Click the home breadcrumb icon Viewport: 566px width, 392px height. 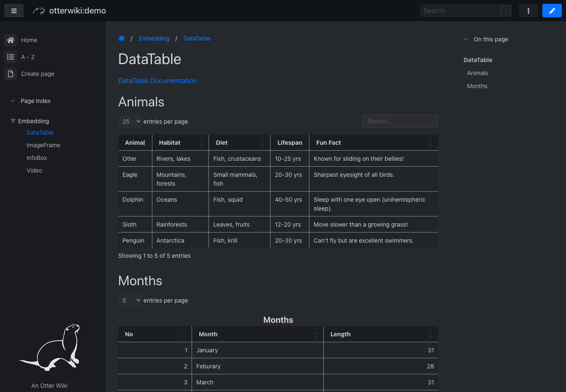coord(122,38)
